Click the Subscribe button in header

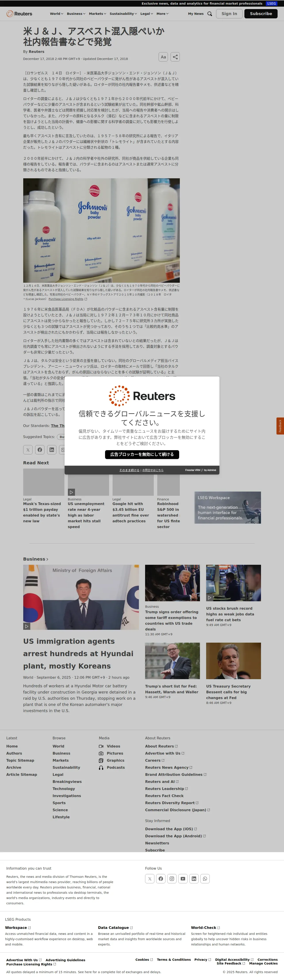pyautogui.click(x=261, y=14)
